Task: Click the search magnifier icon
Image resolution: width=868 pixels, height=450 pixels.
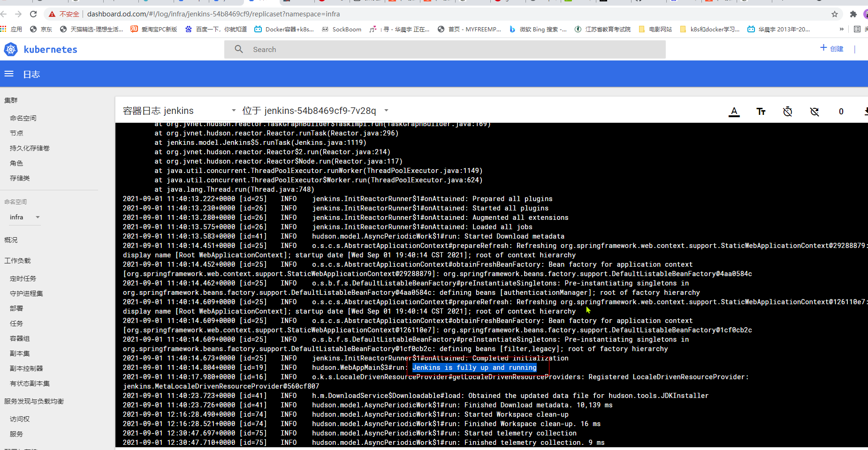Action: tap(239, 49)
